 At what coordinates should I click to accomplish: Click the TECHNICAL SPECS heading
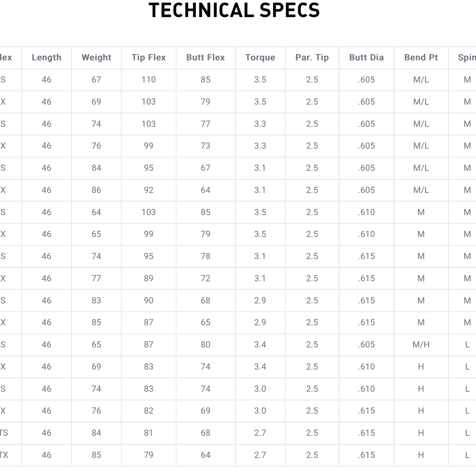234,10
